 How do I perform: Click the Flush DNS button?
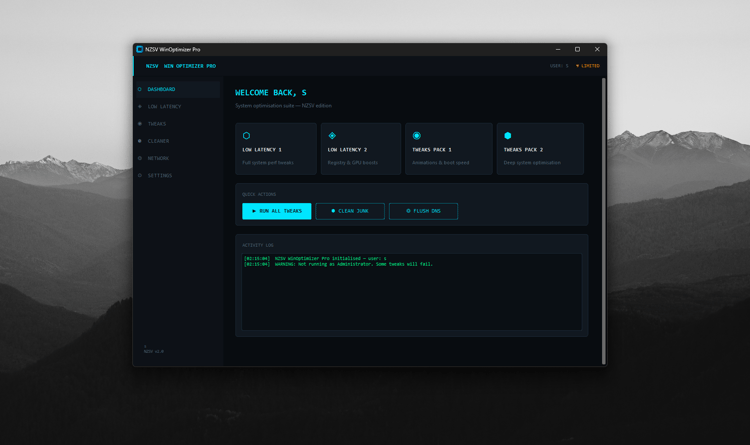423,211
